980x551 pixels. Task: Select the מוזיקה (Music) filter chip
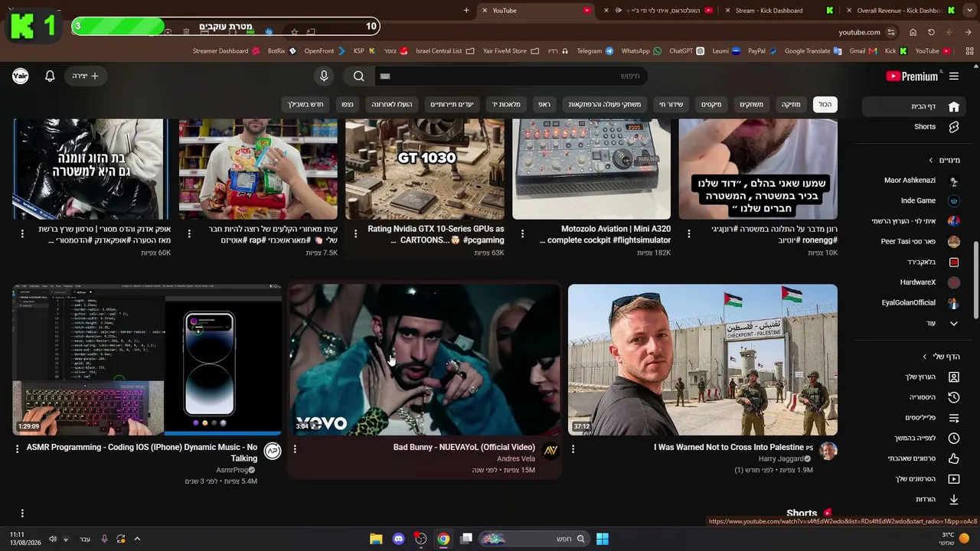pos(791,104)
